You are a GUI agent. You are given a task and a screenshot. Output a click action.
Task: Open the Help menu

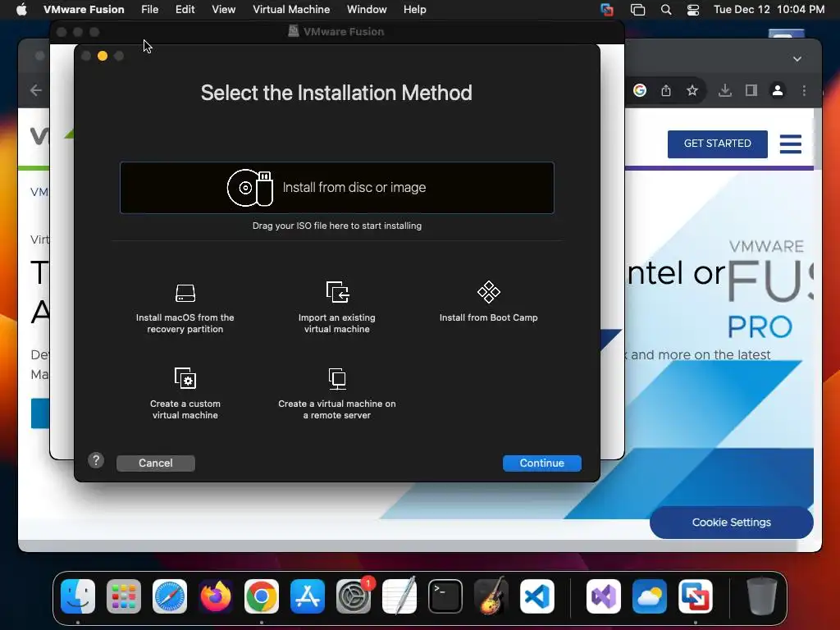(414, 10)
